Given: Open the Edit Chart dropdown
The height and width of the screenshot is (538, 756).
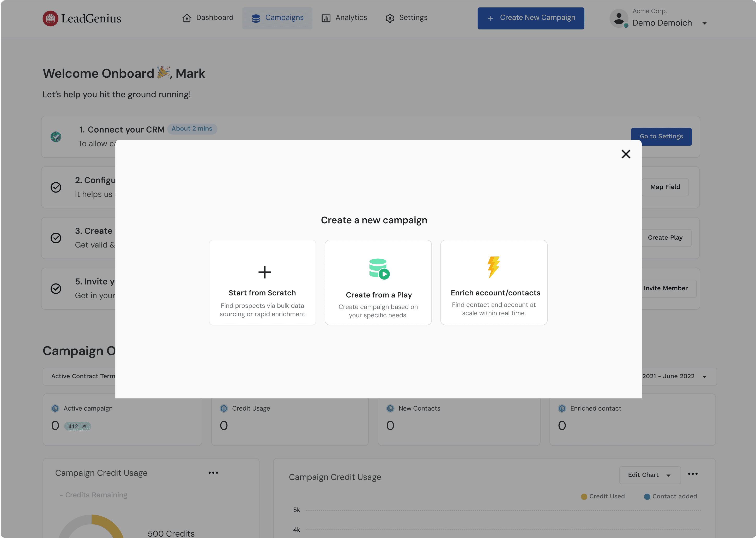Looking at the screenshot, I should click(649, 475).
